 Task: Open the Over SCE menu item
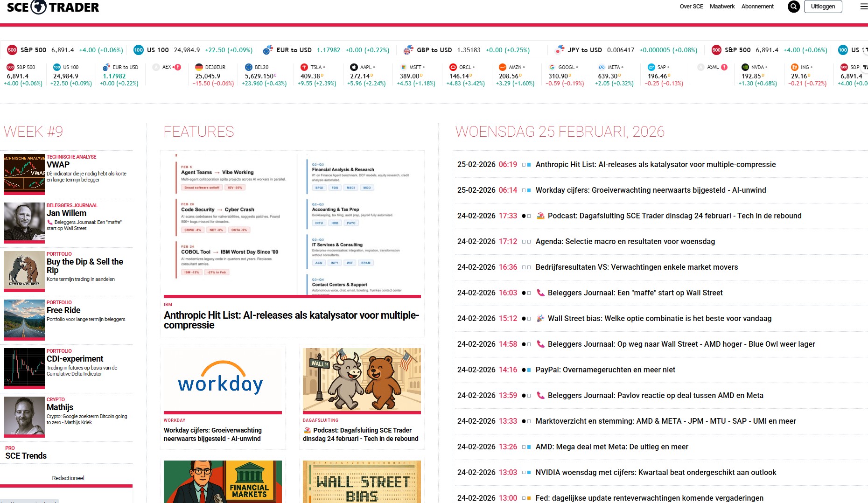[x=691, y=7]
